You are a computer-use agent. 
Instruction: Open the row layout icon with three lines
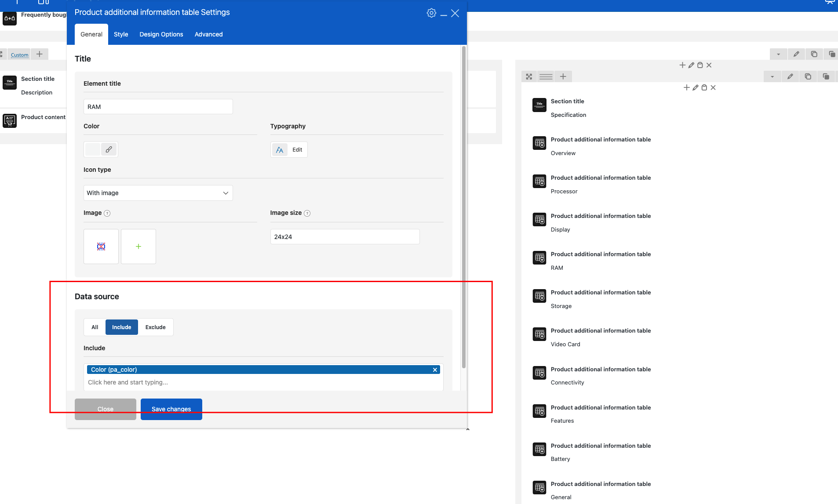[546, 76]
